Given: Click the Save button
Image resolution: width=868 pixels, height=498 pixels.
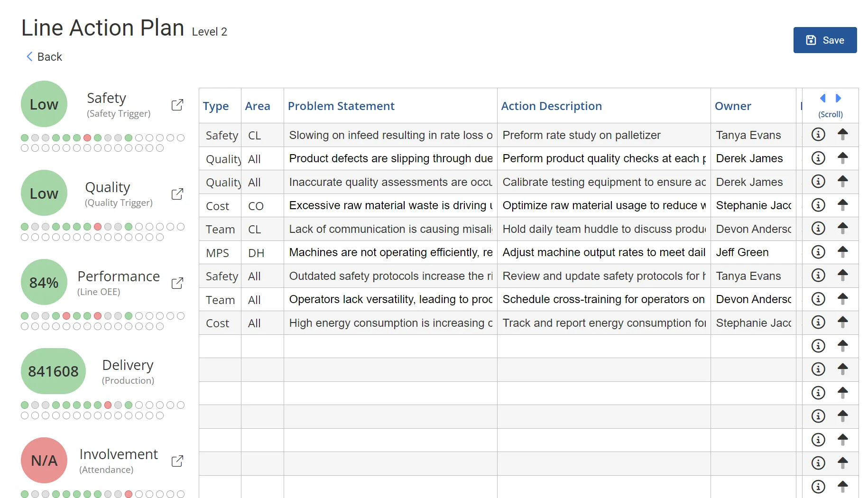Looking at the screenshot, I should tap(825, 40).
